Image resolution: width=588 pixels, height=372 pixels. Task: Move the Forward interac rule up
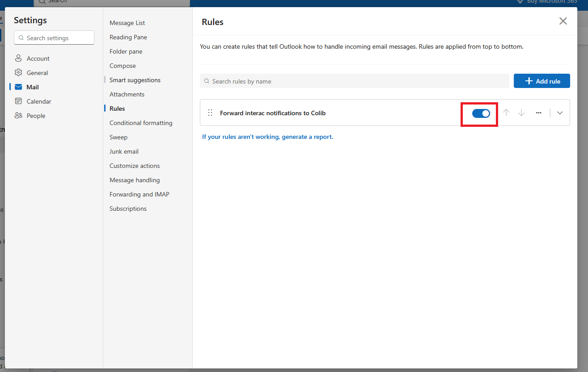pyautogui.click(x=506, y=113)
